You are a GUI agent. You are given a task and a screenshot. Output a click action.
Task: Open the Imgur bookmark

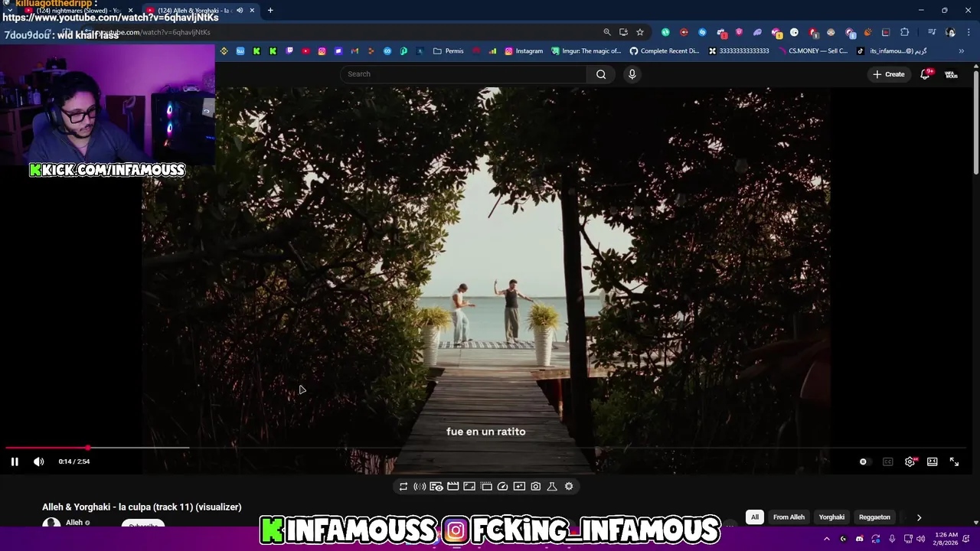click(x=586, y=51)
